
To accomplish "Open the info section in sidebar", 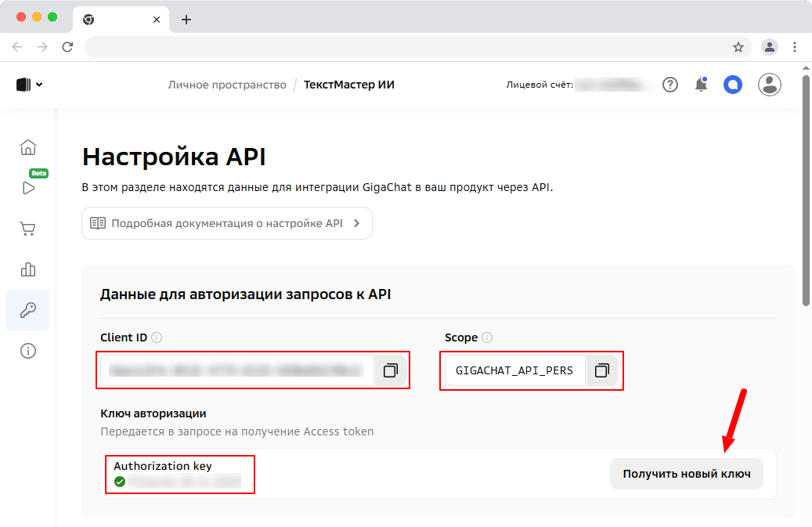I will (28, 351).
